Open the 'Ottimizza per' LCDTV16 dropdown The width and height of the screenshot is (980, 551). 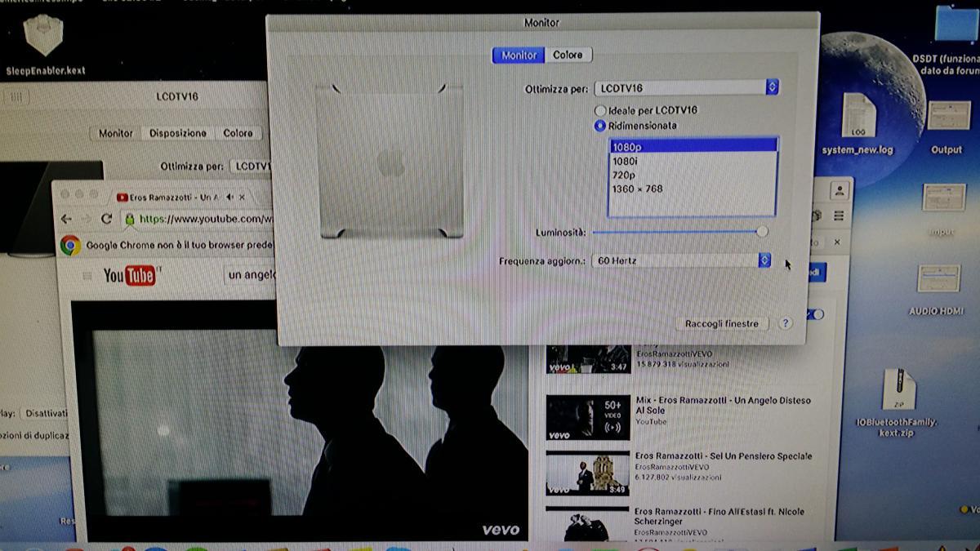685,87
